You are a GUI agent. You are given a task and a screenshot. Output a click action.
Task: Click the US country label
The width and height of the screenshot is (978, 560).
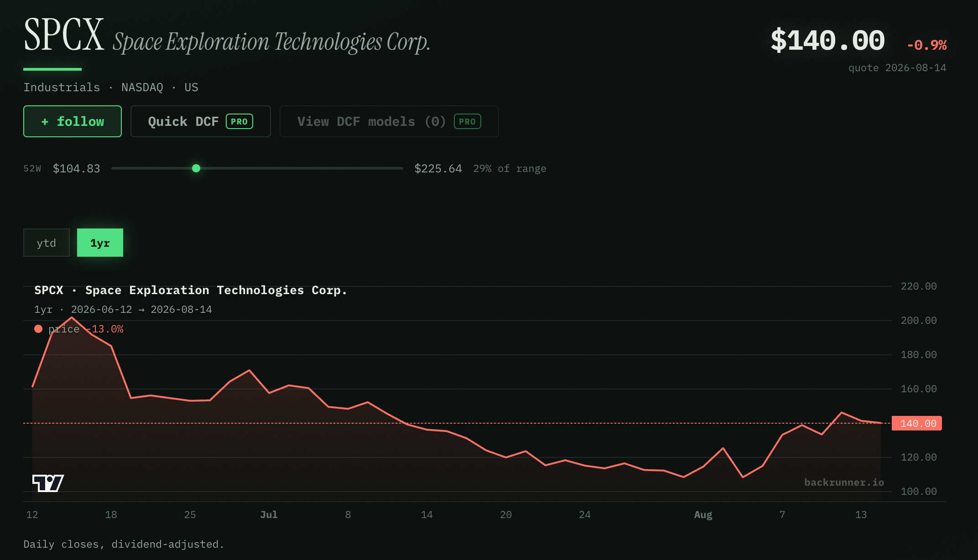(x=192, y=87)
